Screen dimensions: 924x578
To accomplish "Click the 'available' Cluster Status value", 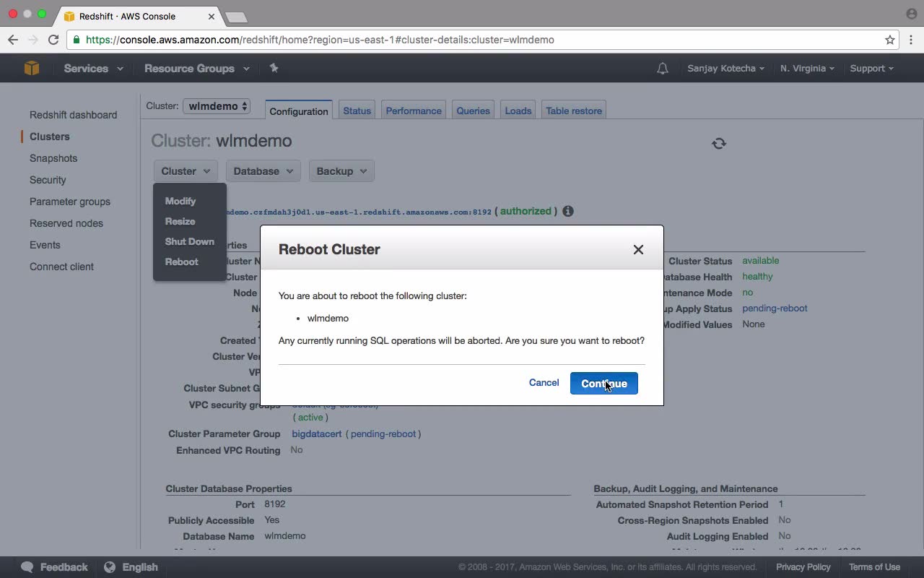I will click(x=761, y=261).
